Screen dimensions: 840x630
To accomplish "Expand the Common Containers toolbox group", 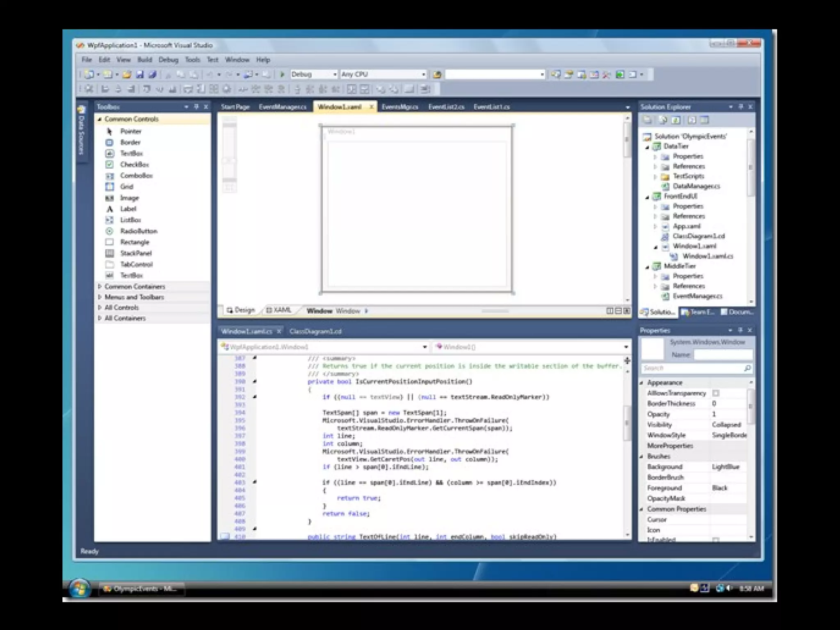I will click(135, 286).
